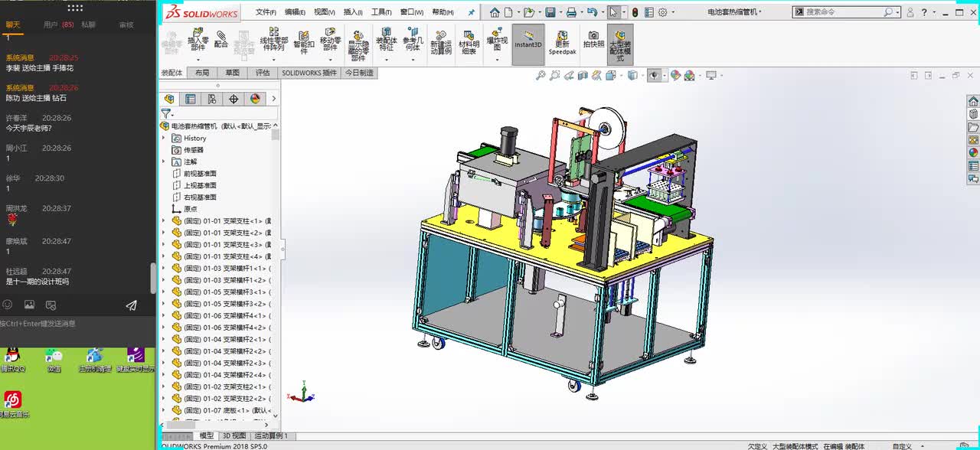Open the 工具(T) menu
Viewport: 980px width, 450px height.
(x=381, y=12)
